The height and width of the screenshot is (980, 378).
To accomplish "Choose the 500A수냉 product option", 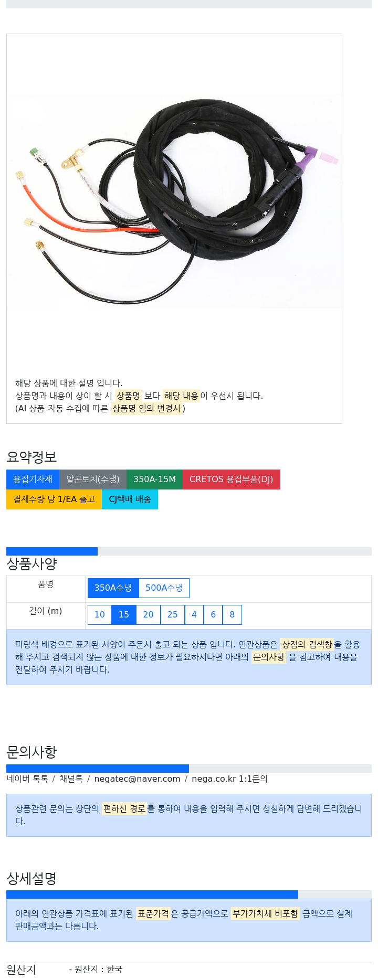I will click(164, 588).
